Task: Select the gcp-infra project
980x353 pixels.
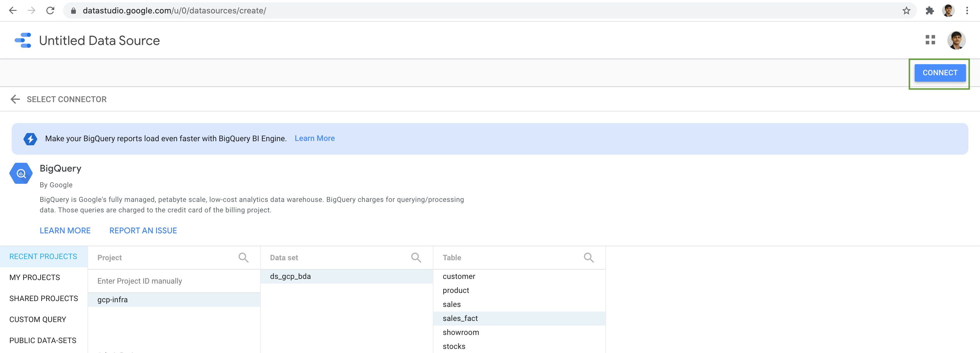Action: click(174, 300)
